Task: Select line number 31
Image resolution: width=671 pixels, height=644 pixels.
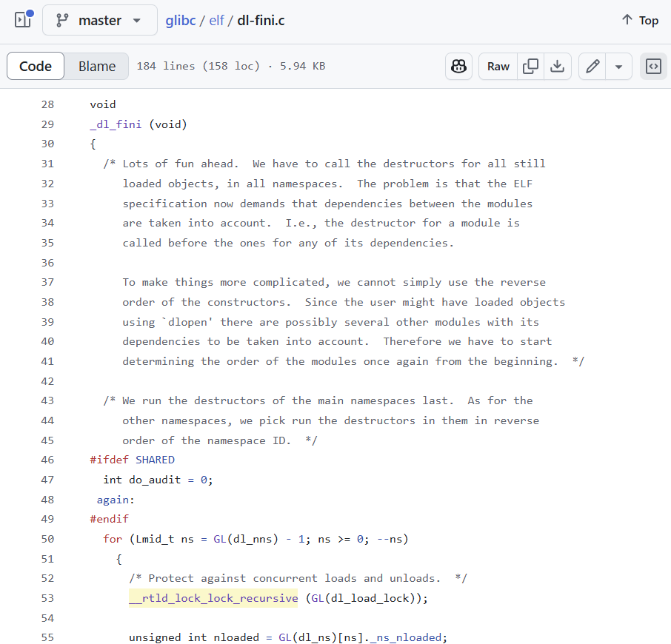Action: (x=47, y=164)
